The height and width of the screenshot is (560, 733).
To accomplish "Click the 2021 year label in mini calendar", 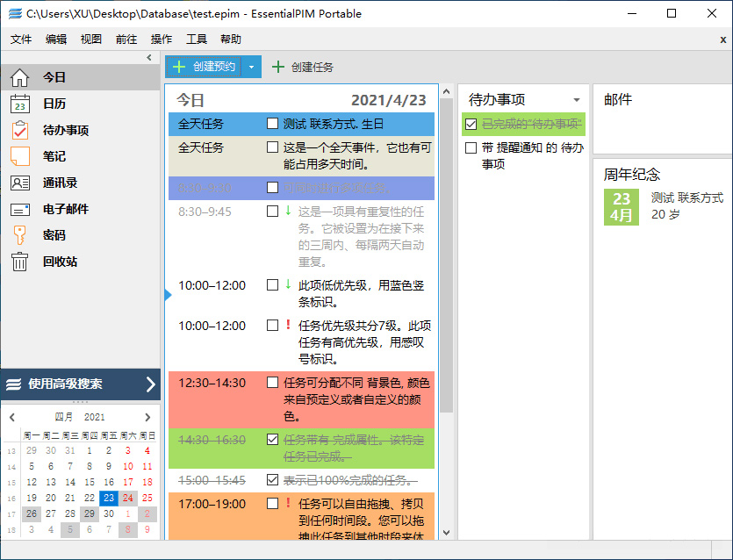I will tap(95, 417).
